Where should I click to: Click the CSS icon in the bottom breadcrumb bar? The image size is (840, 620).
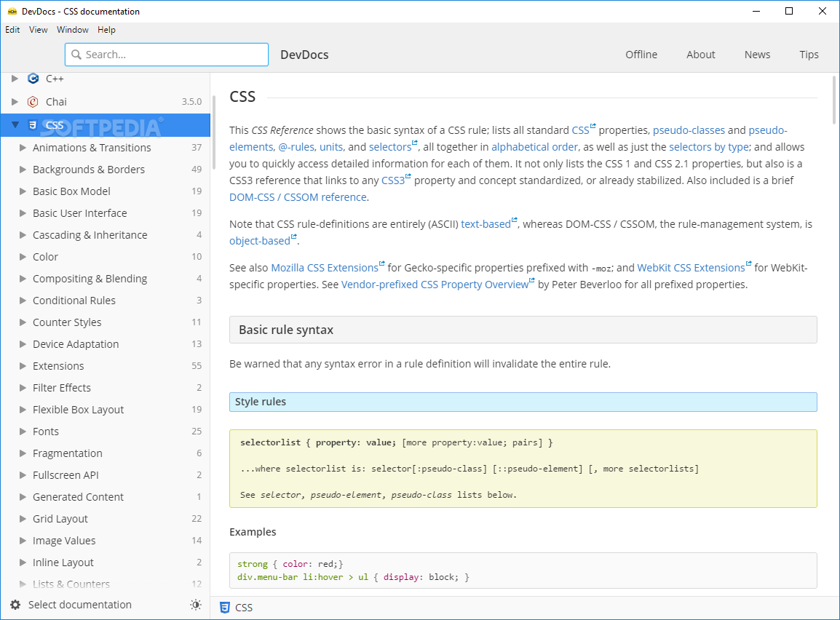click(225, 608)
